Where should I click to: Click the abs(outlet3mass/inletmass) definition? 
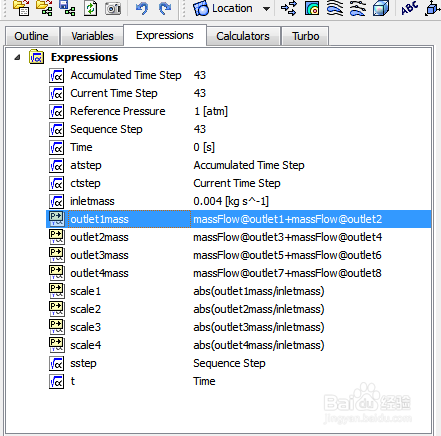point(259,327)
